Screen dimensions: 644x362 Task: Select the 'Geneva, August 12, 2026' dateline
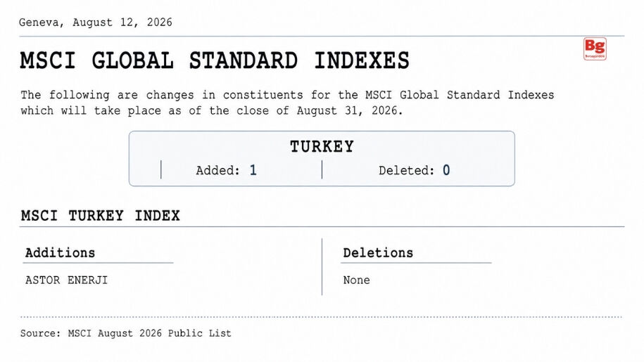95,22
